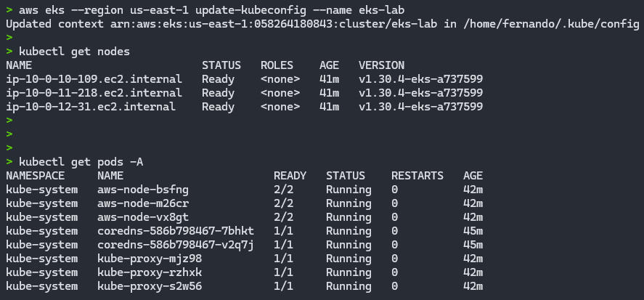This screenshot has width=644, height=300.
Task: Click the RESTARTS column header
Action: [x=417, y=176]
